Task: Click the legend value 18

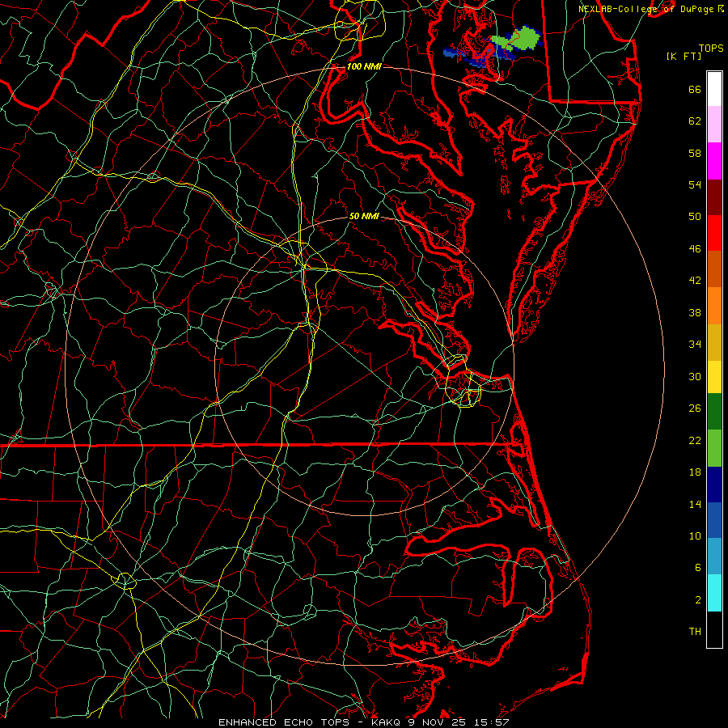Action: 695,472
